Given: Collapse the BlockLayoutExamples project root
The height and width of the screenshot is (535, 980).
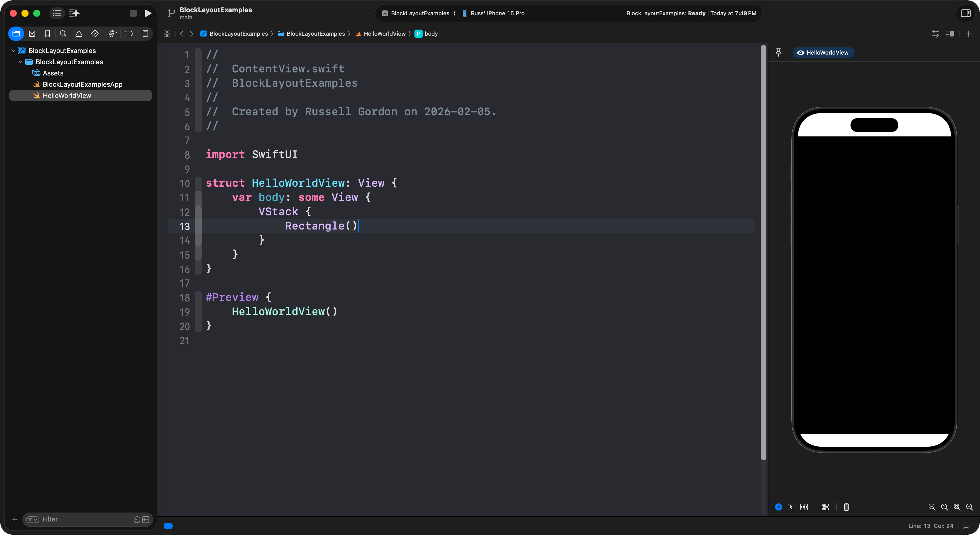Looking at the screenshot, I should coord(13,50).
